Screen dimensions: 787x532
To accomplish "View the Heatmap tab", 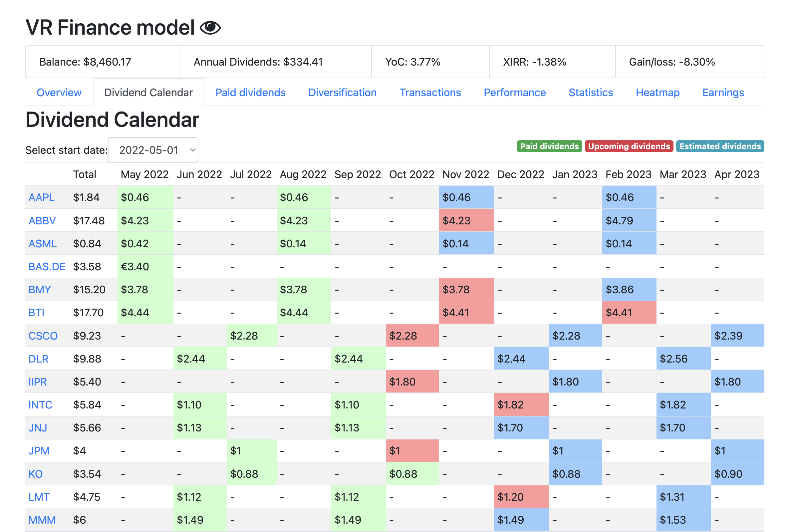I will 657,93.
